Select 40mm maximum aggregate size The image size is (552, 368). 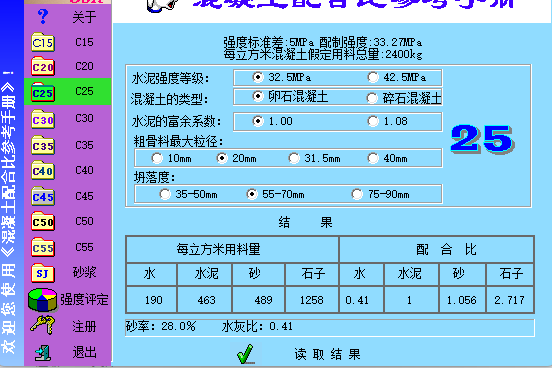(373, 158)
